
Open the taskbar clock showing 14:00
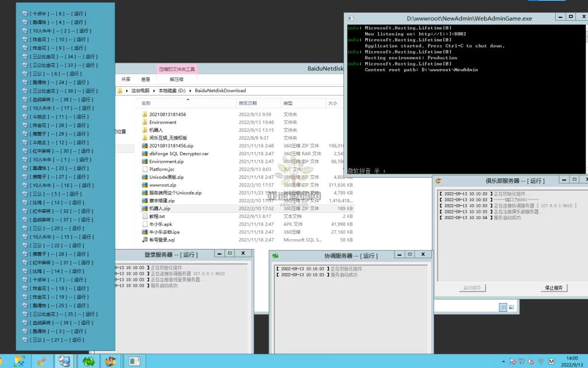[x=572, y=361]
